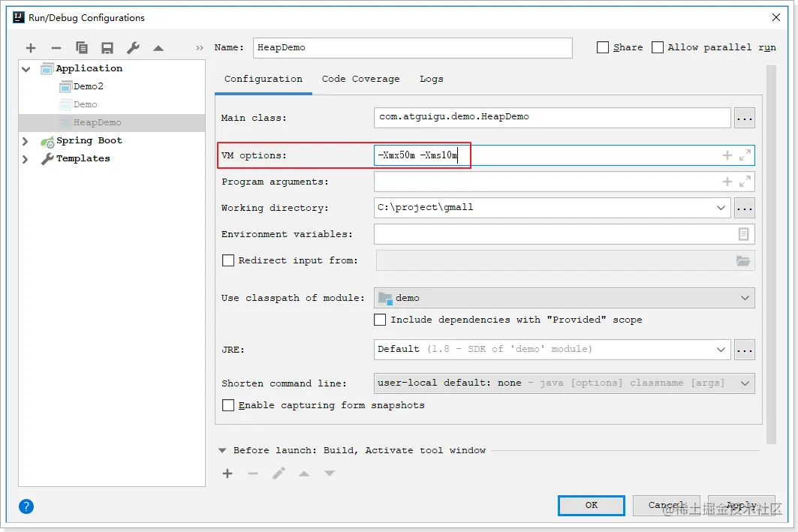The width and height of the screenshot is (798, 532).
Task: Move configuration up with toolbar arrow
Action: (158, 48)
